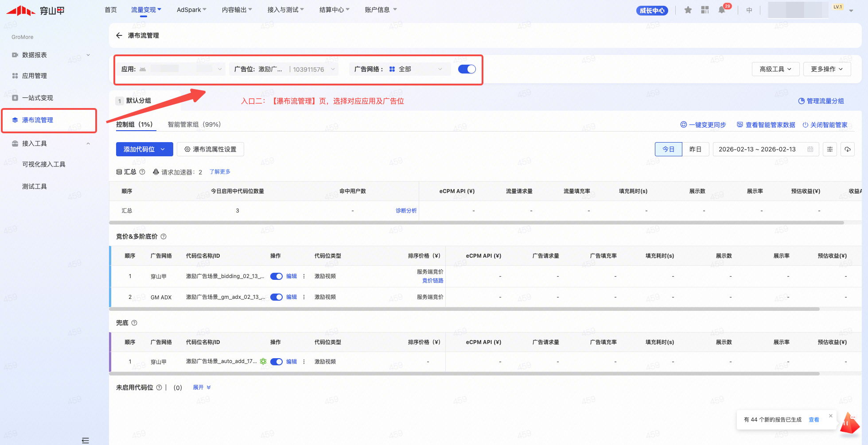
Task: Toggle the ad network filter switch
Action: tap(467, 69)
